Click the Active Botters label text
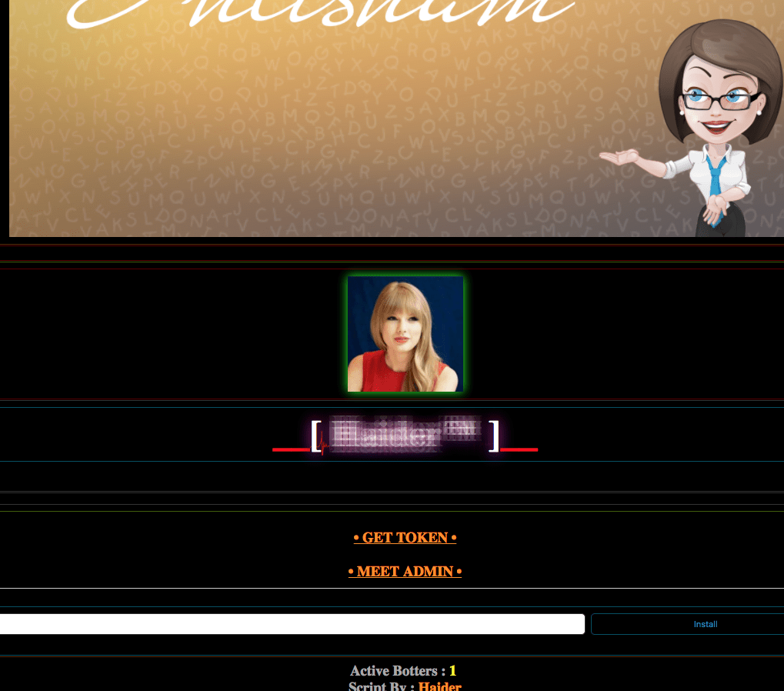 [x=397, y=671]
